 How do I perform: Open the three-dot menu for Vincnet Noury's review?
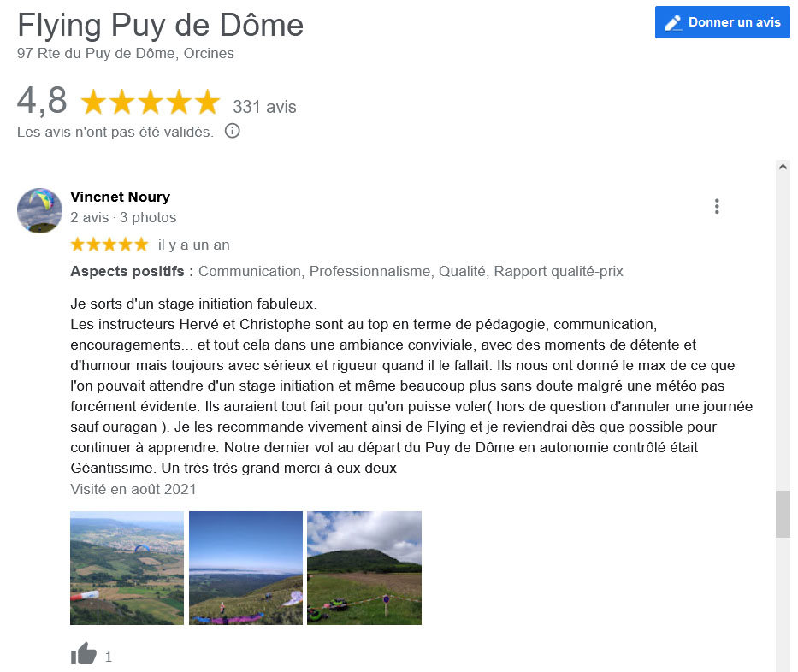point(717,207)
